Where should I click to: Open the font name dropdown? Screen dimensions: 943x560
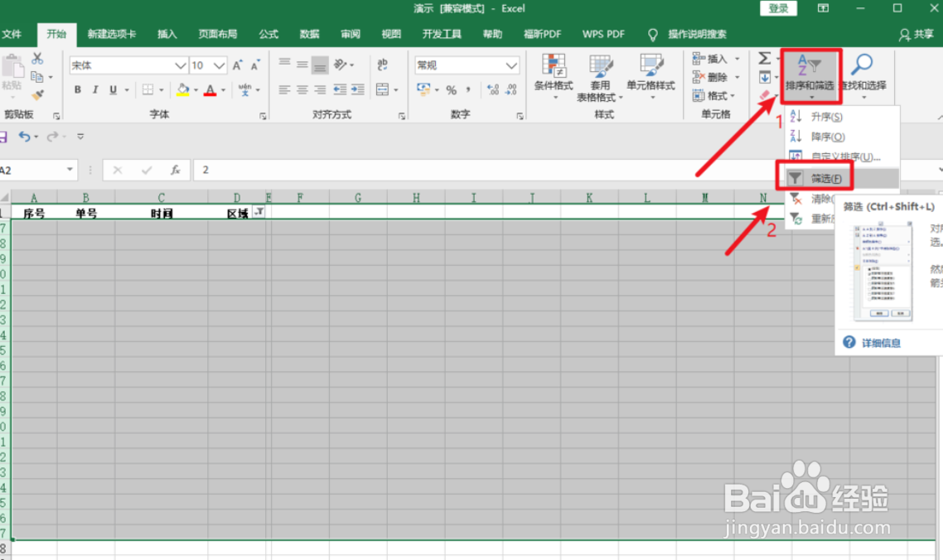[x=180, y=65]
